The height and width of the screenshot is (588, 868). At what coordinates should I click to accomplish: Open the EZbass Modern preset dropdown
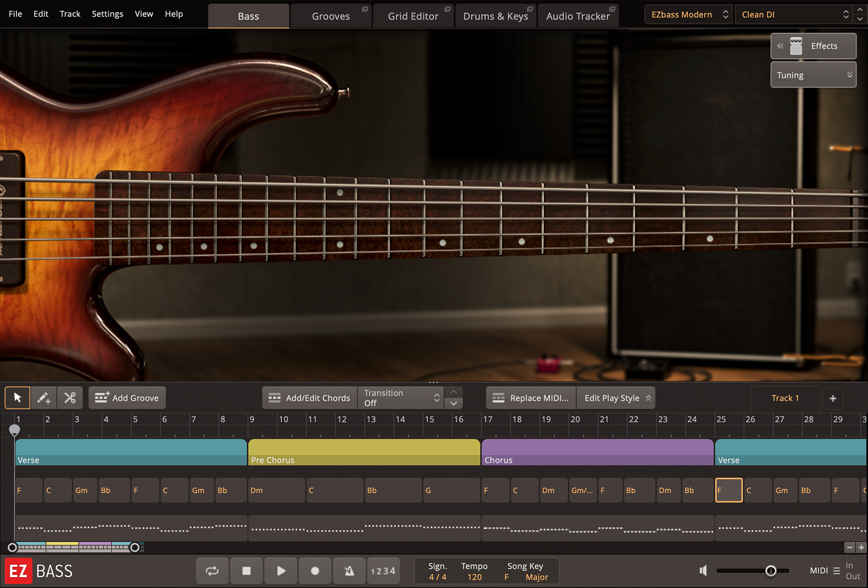(x=687, y=14)
